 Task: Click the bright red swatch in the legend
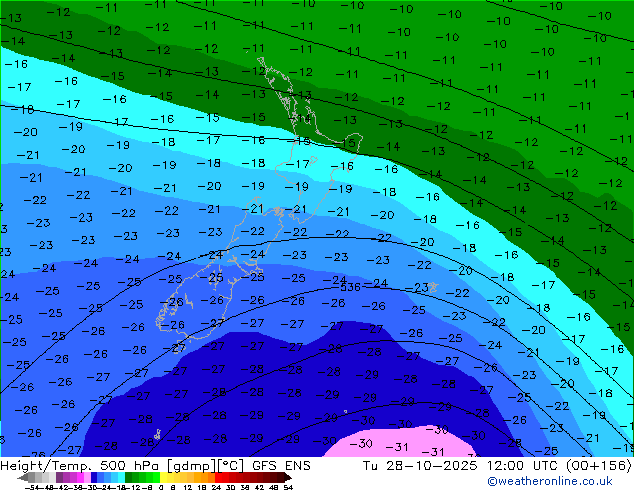tap(218, 478)
